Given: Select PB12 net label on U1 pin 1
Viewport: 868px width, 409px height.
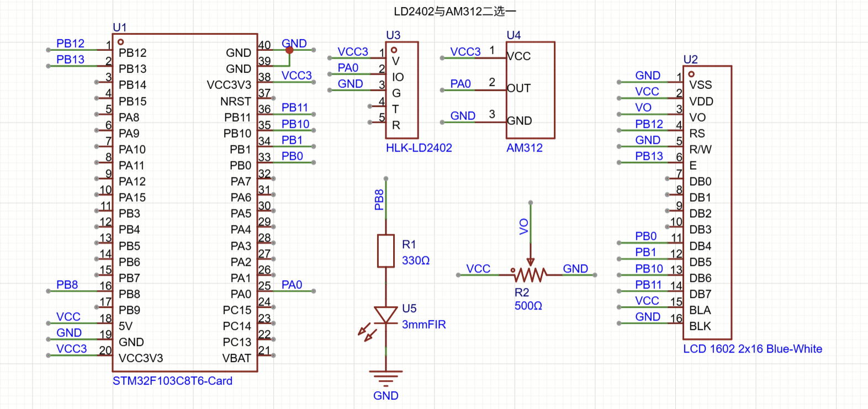Looking at the screenshot, I should click(x=70, y=43).
